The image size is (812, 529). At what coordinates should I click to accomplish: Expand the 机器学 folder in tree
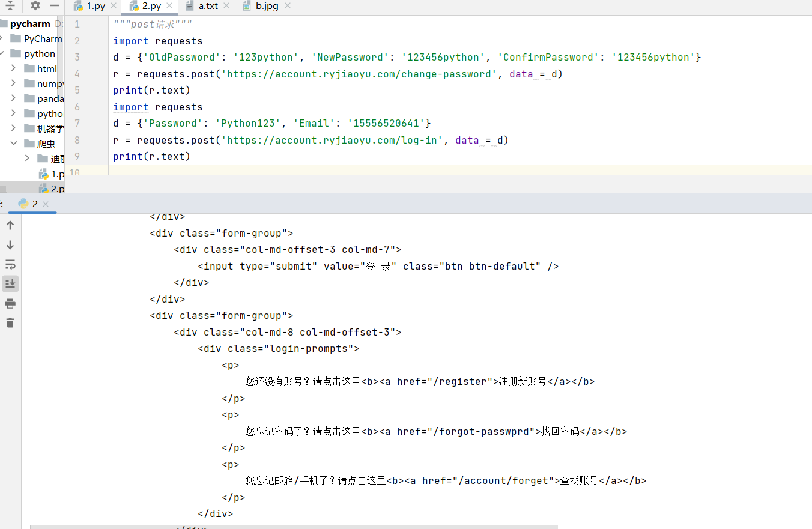(x=13, y=128)
